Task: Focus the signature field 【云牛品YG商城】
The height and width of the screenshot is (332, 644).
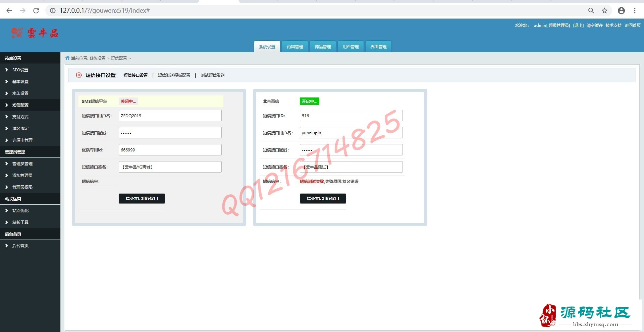Action: coord(170,167)
